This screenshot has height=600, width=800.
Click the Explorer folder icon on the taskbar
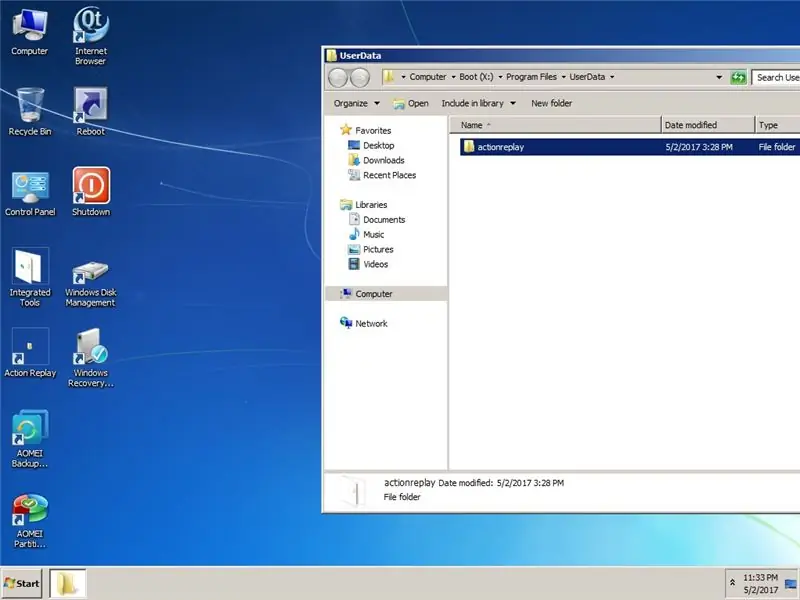(x=67, y=583)
